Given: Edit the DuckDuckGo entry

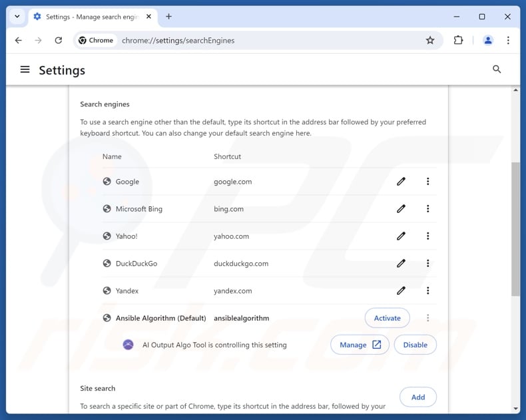Looking at the screenshot, I should [401, 264].
